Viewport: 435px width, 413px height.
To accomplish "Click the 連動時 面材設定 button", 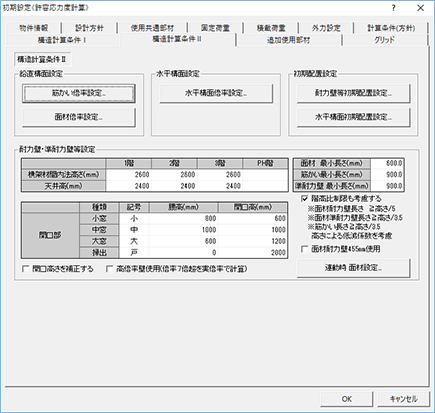I will (353, 268).
